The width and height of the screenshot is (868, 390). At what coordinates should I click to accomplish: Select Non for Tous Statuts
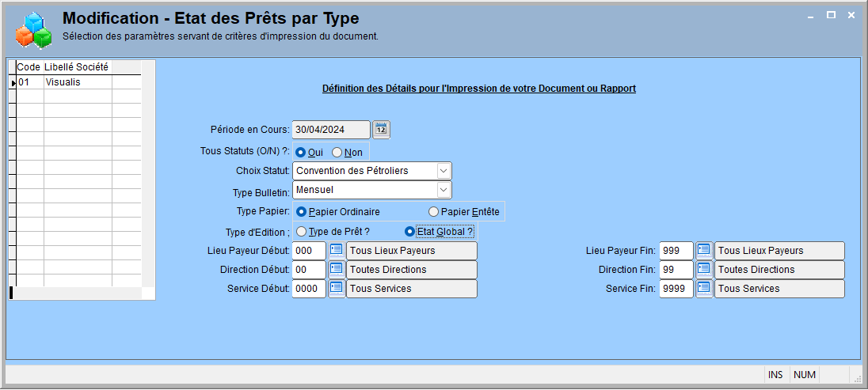point(343,152)
